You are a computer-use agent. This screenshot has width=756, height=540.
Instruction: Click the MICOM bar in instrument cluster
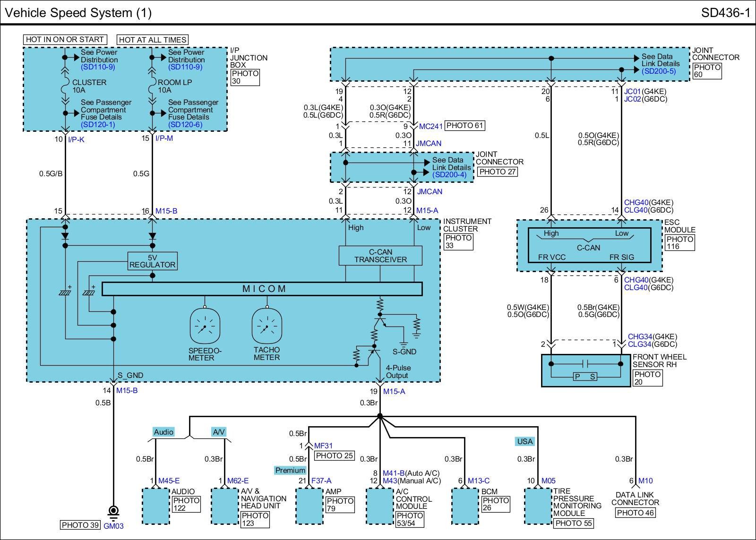click(x=262, y=289)
